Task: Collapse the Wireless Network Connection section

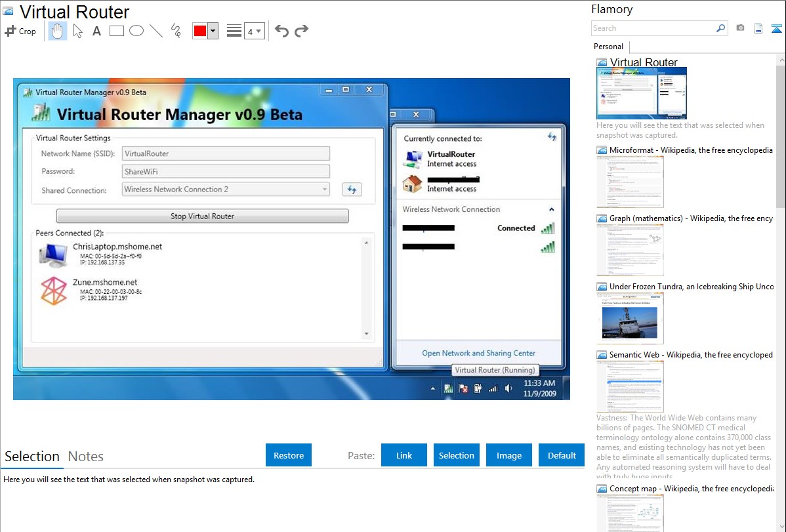Action: point(551,210)
